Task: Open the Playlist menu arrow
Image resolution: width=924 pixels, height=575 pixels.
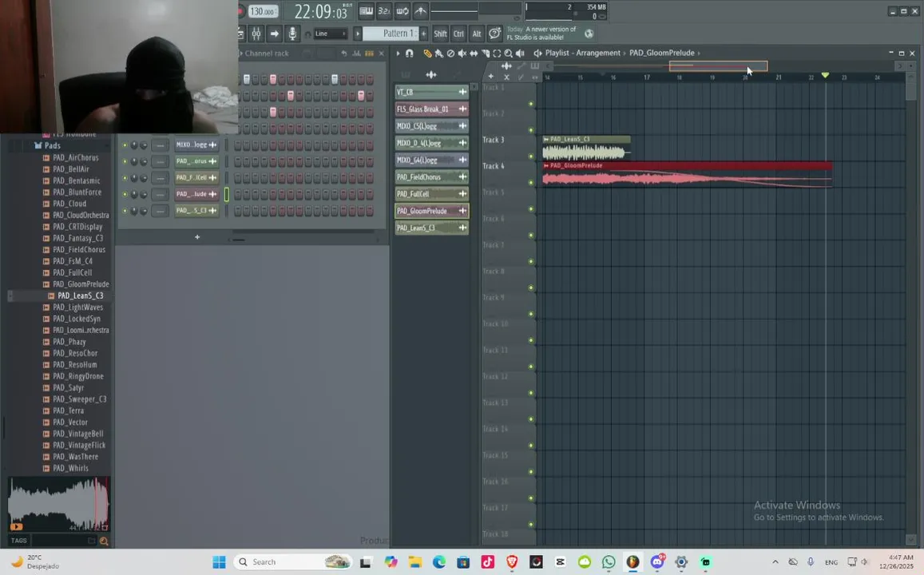Action: pos(398,53)
